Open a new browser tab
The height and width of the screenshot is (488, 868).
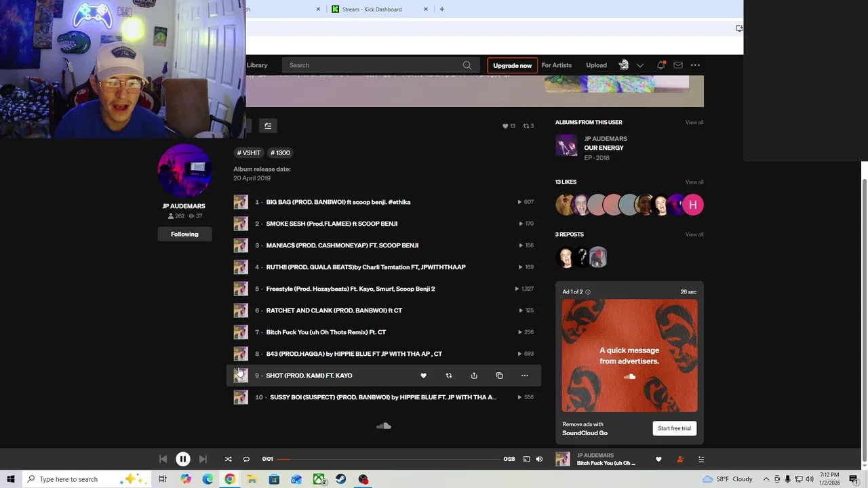click(442, 9)
